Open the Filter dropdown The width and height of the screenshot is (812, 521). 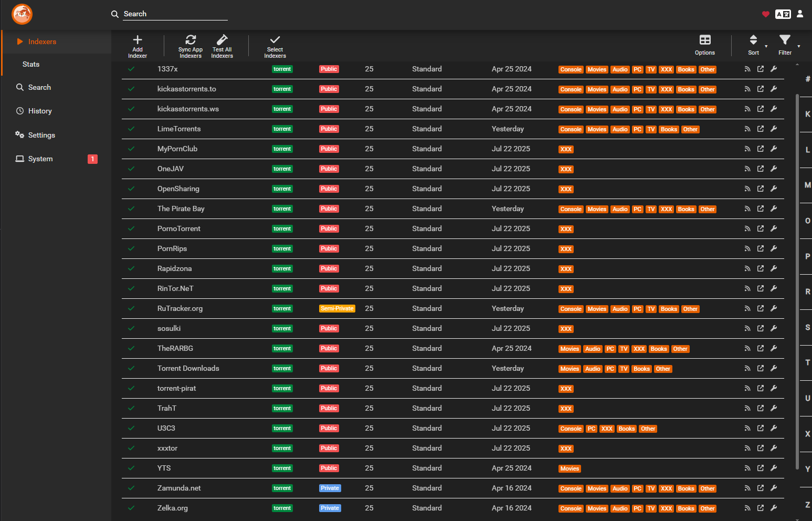785,45
